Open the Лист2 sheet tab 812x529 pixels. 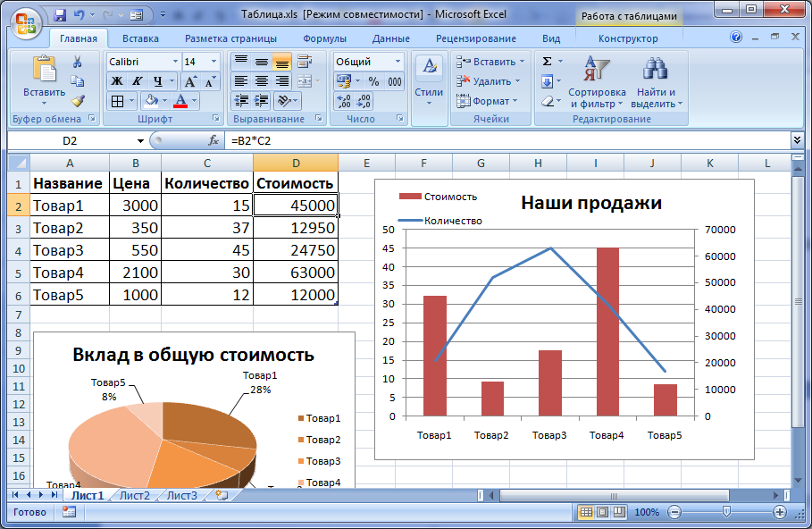135,494
